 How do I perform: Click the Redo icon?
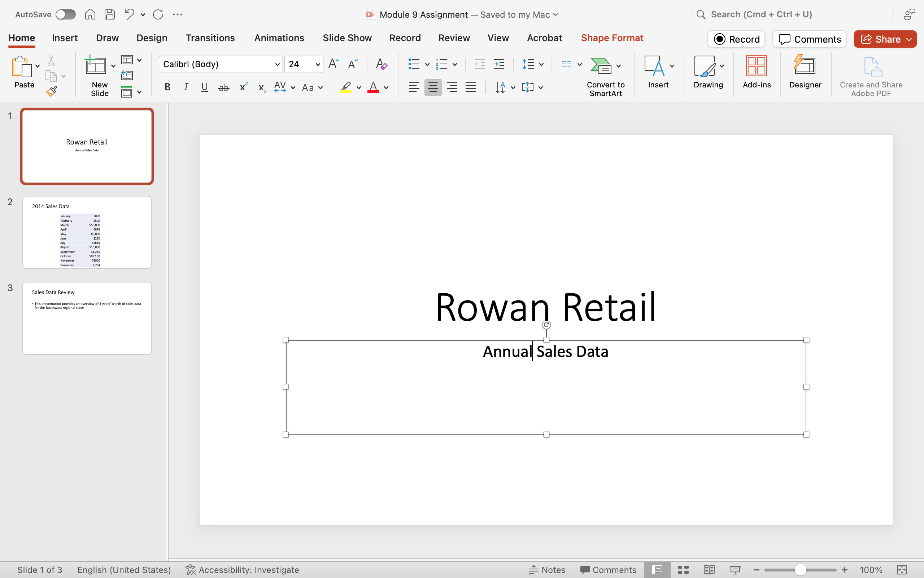tap(158, 14)
